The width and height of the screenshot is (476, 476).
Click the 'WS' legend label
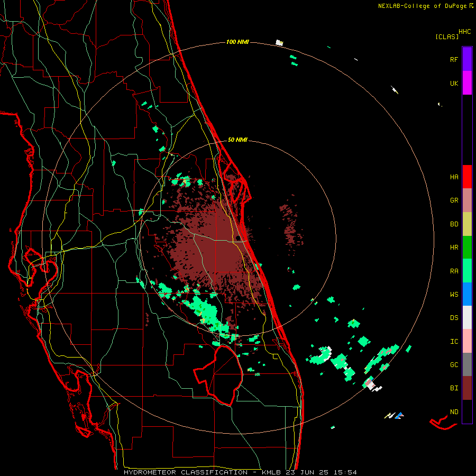coord(454,294)
